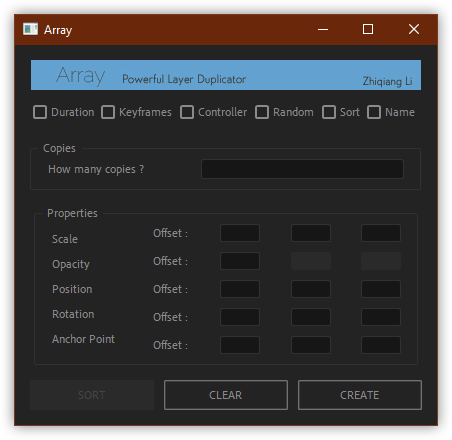Select the third Anchor Point offset field

[381, 345]
